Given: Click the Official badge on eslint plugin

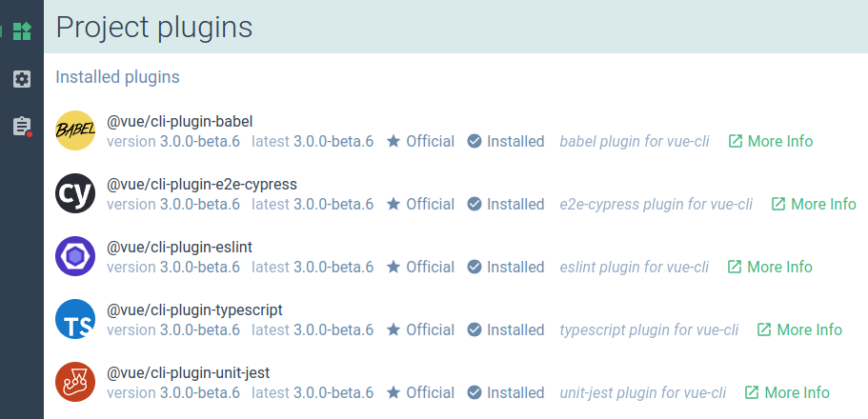Looking at the screenshot, I should click(420, 267).
